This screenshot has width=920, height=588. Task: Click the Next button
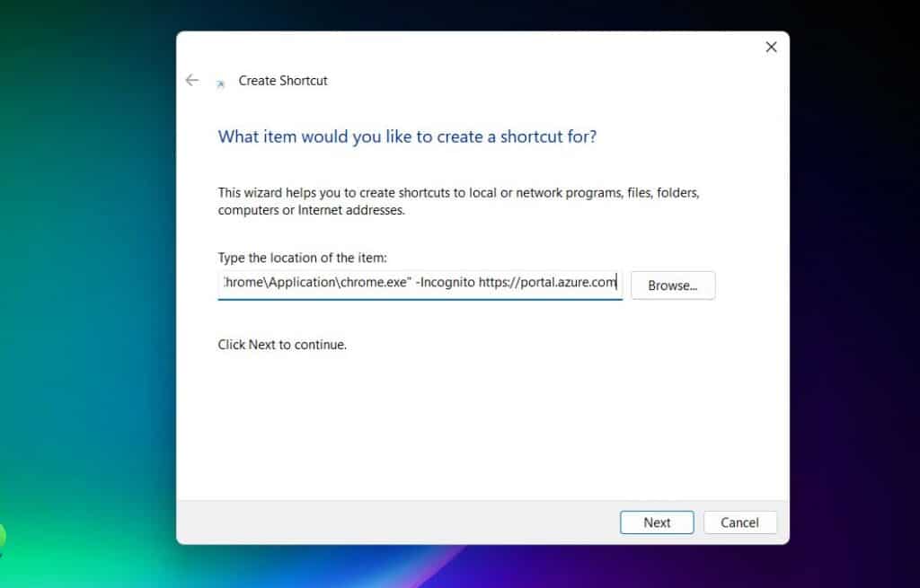[657, 522]
